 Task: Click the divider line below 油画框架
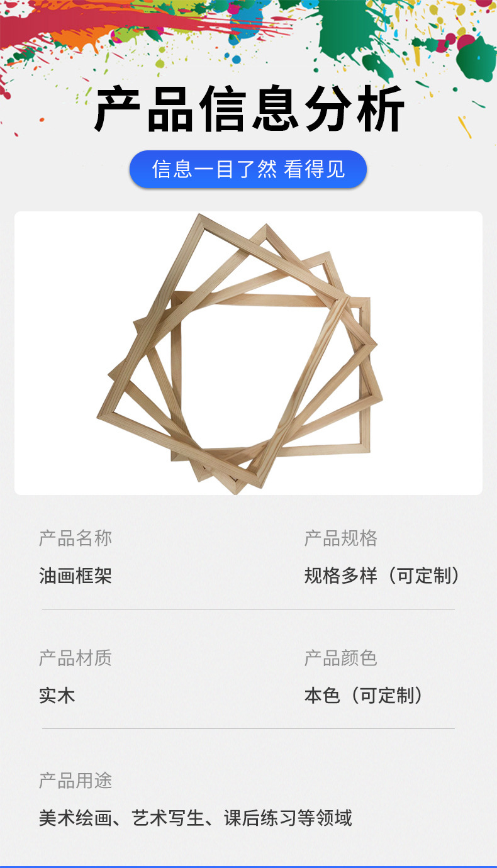[x=248, y=609]
